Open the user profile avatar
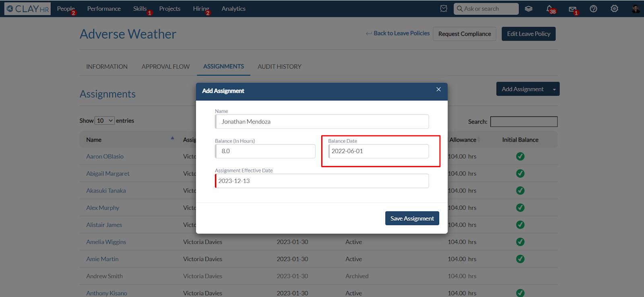The width and height of the screenshot is (644, 297). pos(636,8)
